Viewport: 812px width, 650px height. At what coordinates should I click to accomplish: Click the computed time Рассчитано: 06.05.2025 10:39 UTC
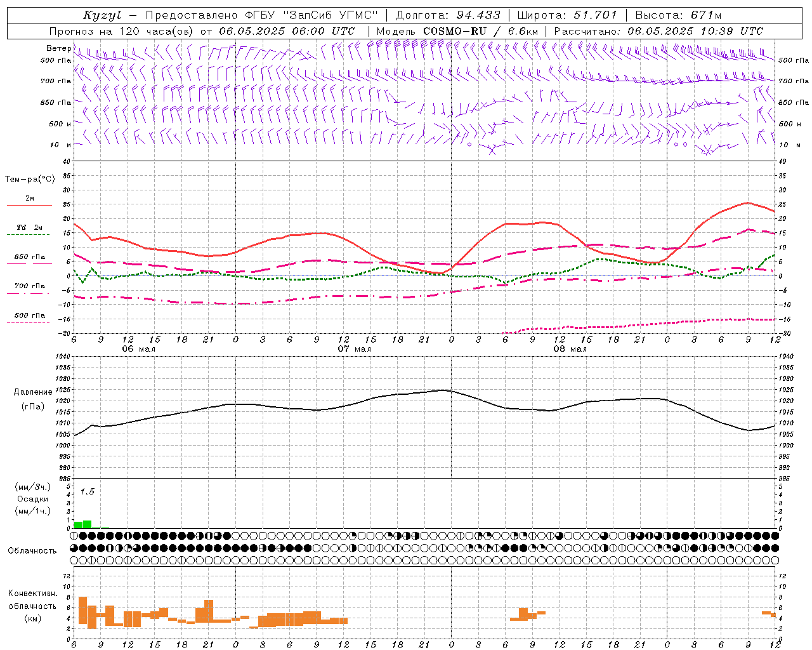658,31
